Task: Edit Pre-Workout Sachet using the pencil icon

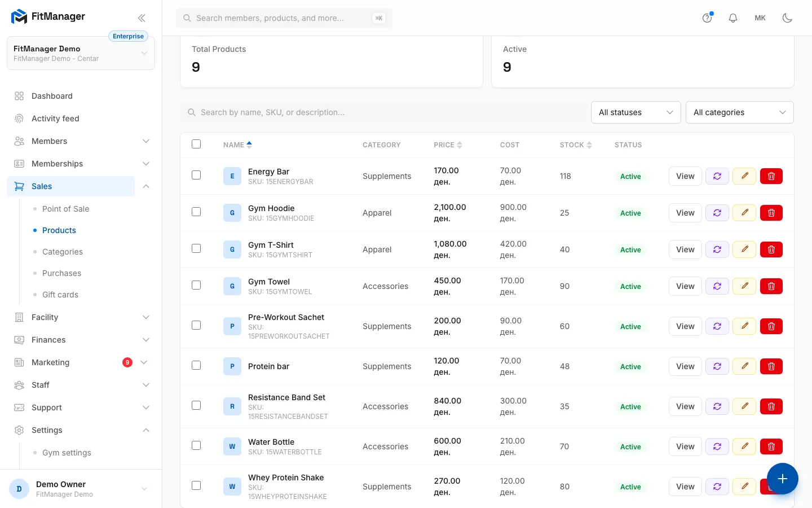Action: (x=744, y=326)
